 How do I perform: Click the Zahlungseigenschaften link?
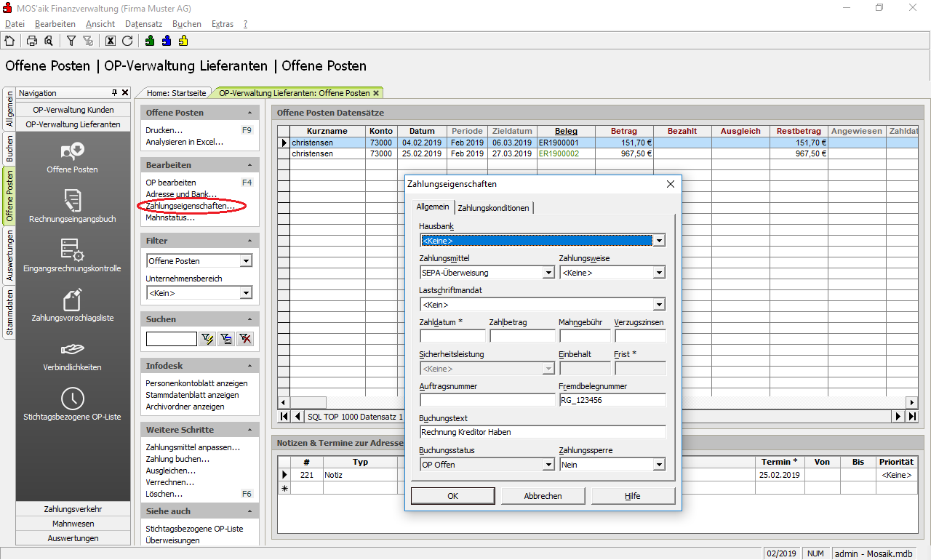tap(190, 206)
